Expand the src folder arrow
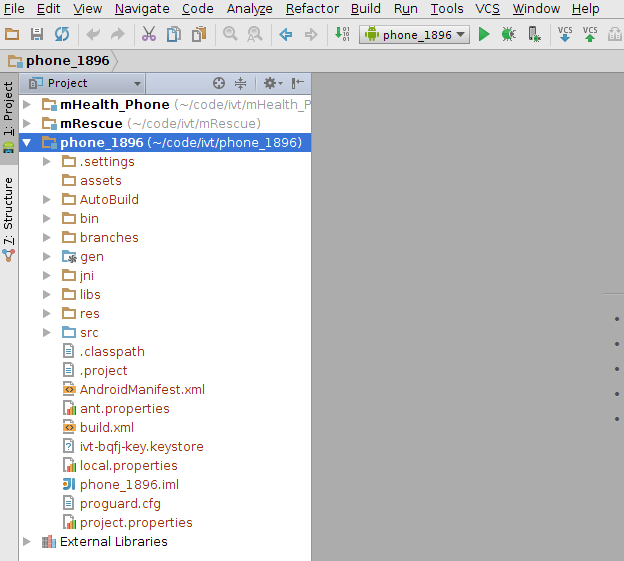 point(47,333)
